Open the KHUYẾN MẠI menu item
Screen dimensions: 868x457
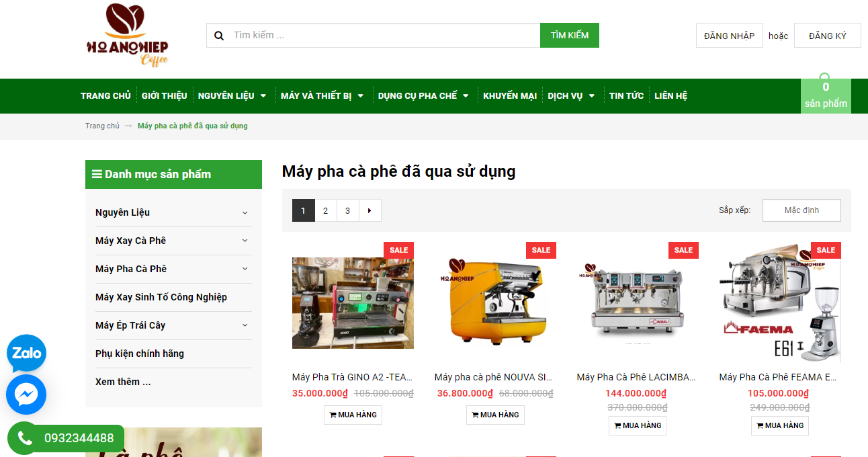(x=509, y=95)
